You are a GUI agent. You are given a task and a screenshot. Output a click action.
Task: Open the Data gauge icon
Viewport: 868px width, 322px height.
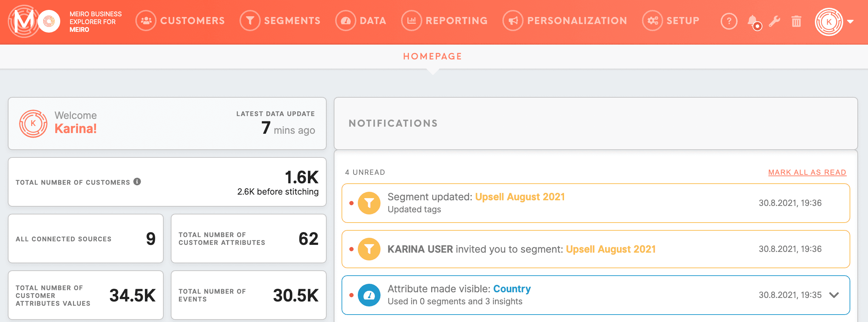[345, 21]
